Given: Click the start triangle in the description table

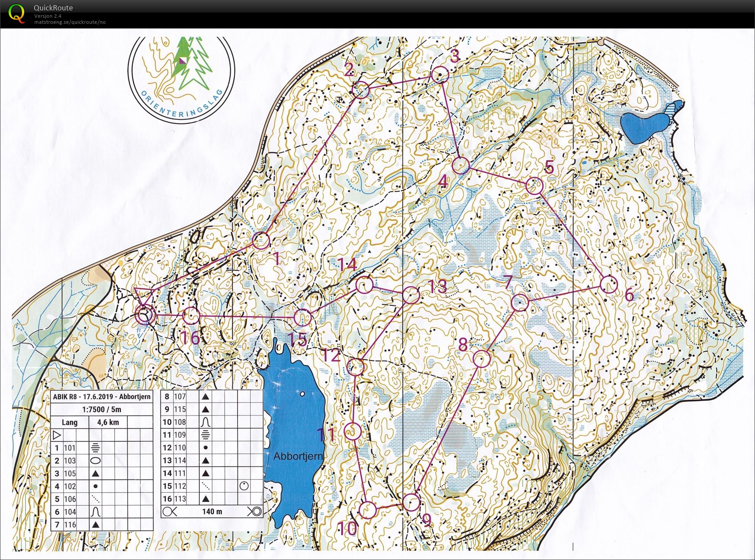Looking at the screenshot, I should (57, 435).
